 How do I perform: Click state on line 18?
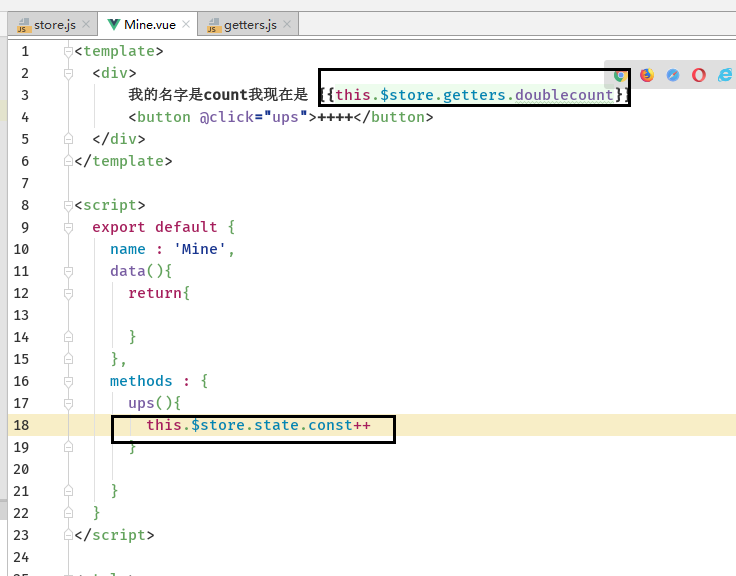276,425
